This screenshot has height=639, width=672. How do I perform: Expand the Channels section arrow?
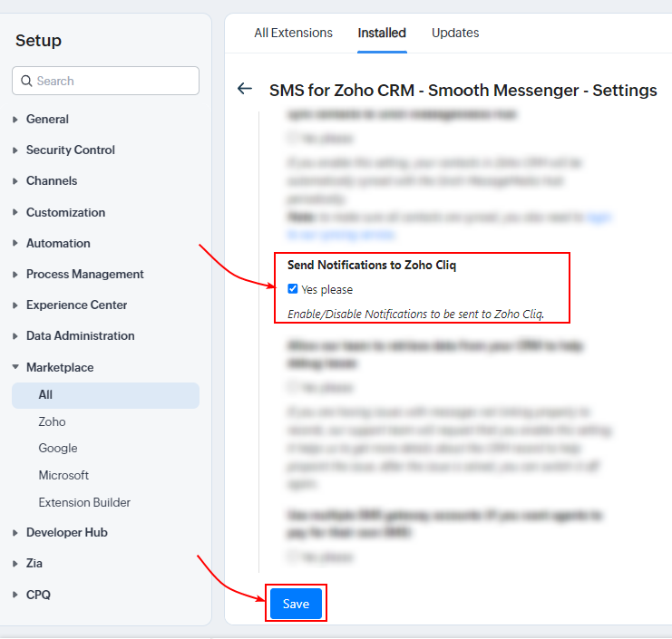click(x=15, y=181)
